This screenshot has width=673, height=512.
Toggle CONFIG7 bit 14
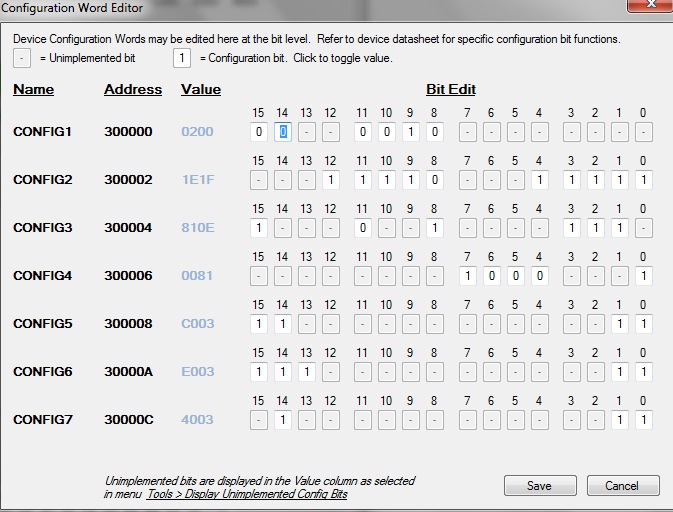coord(283,420)
